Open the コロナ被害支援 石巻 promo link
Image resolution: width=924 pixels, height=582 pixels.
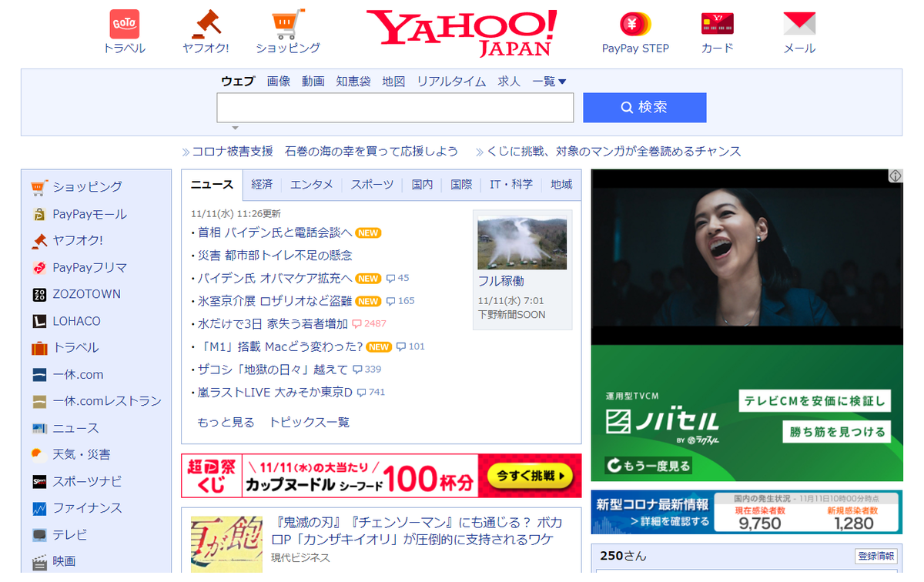tap(325, 151)
